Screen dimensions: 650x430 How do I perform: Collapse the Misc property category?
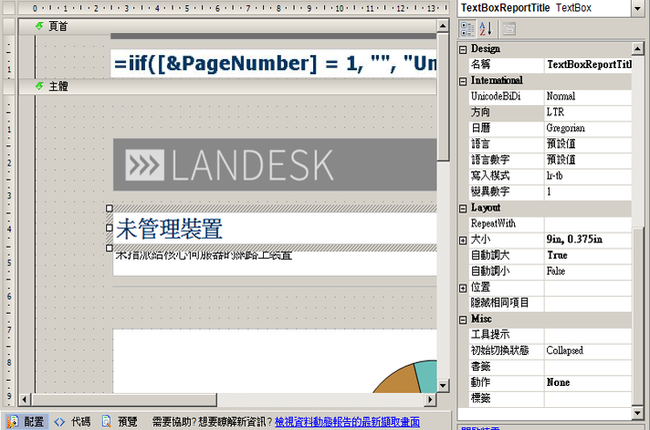(463, 320)
